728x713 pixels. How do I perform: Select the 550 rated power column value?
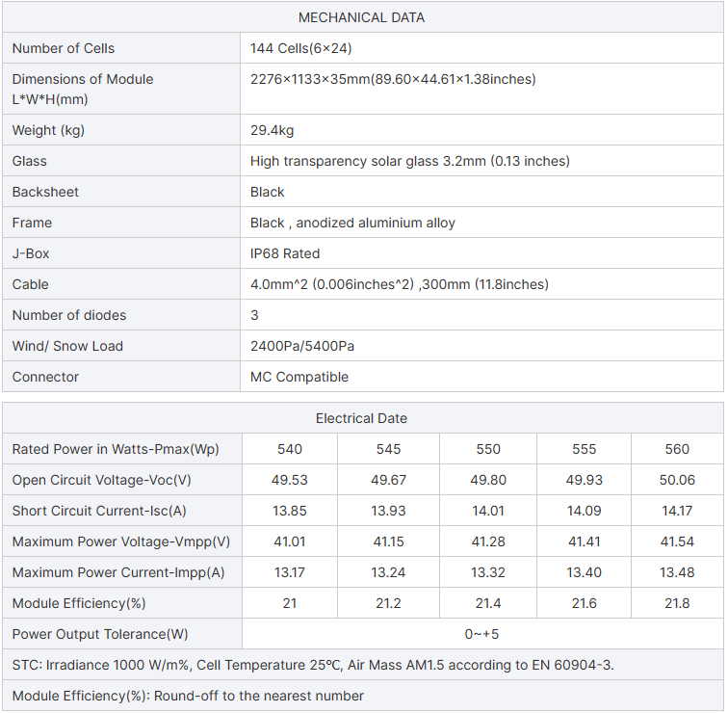[488, 449]
